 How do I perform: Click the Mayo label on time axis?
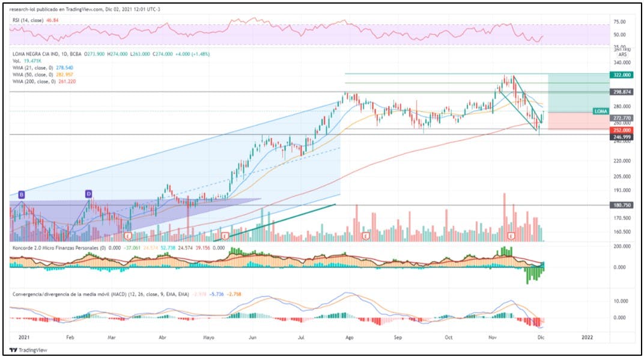208,337
